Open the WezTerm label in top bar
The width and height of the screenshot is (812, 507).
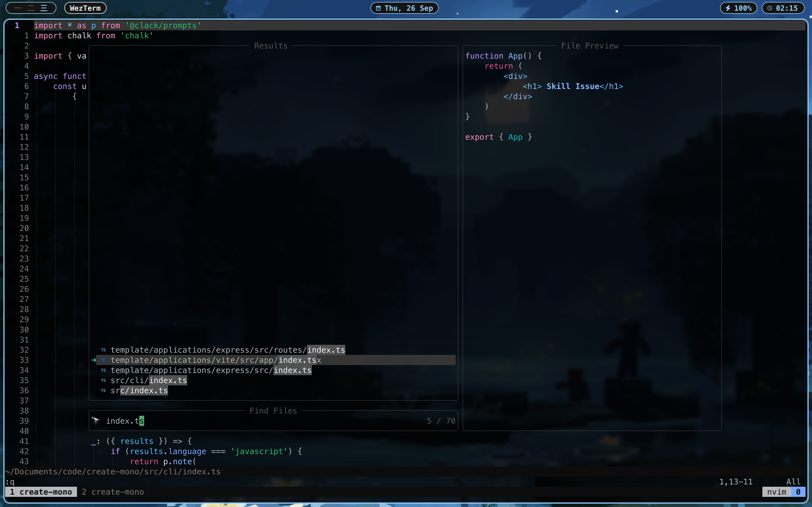tap(85, 8)
